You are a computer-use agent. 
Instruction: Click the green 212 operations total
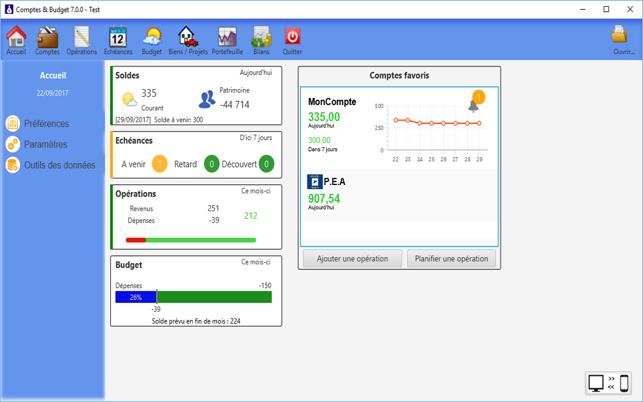251,216
